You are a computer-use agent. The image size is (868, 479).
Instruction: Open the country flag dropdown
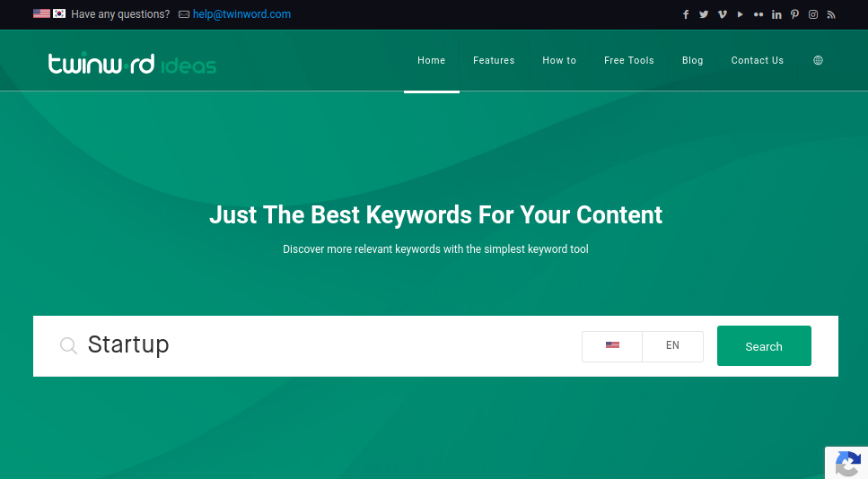tap(612, 346)
